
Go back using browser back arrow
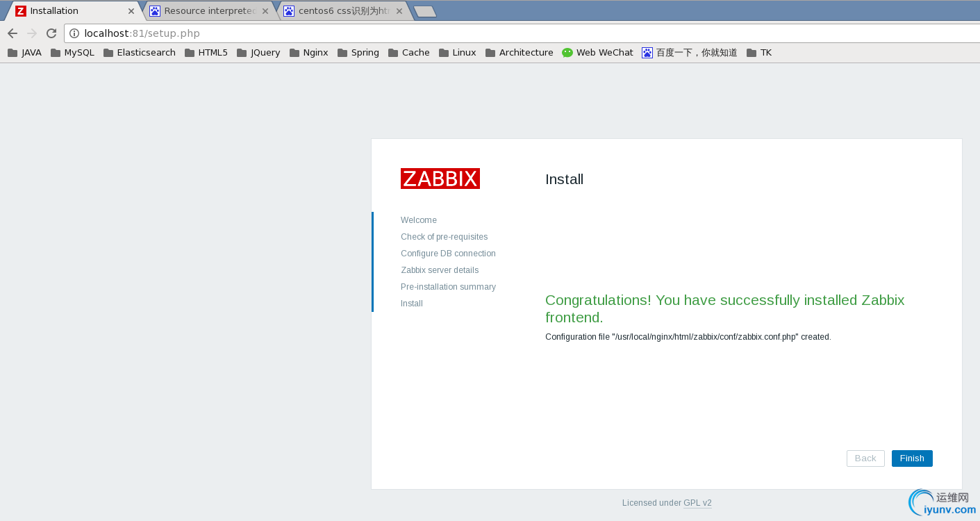coord(13,33)
